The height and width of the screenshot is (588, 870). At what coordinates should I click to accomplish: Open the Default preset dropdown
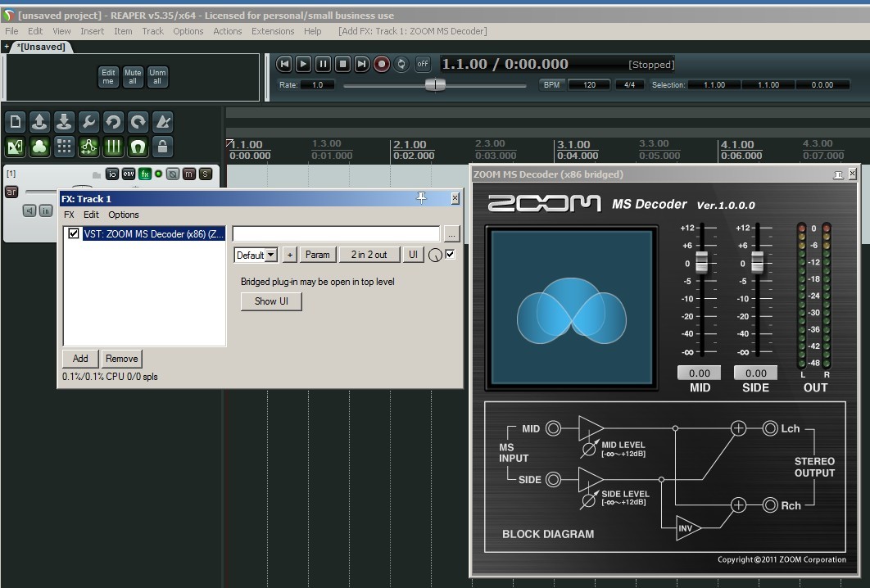pos(256,255)
